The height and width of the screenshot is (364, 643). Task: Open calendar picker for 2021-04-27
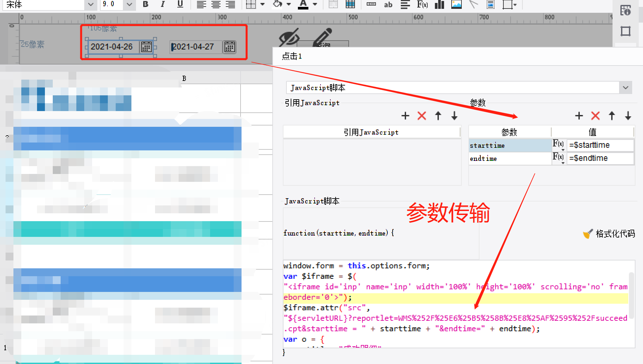230,47
